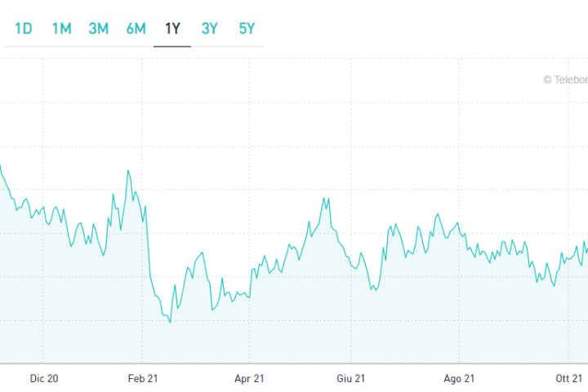Switch to the 1M range tab
This screenshot has height=392, width=588.
pos(61,29)
